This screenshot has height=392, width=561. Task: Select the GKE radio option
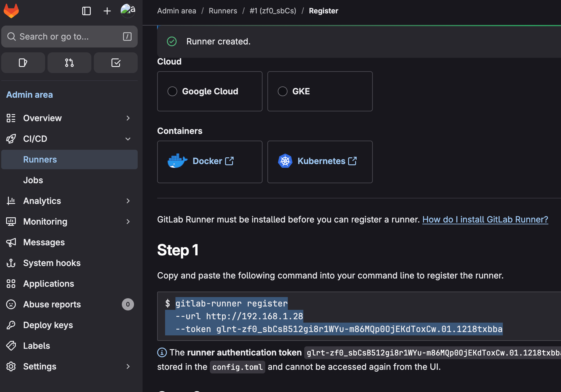(283, 91)
